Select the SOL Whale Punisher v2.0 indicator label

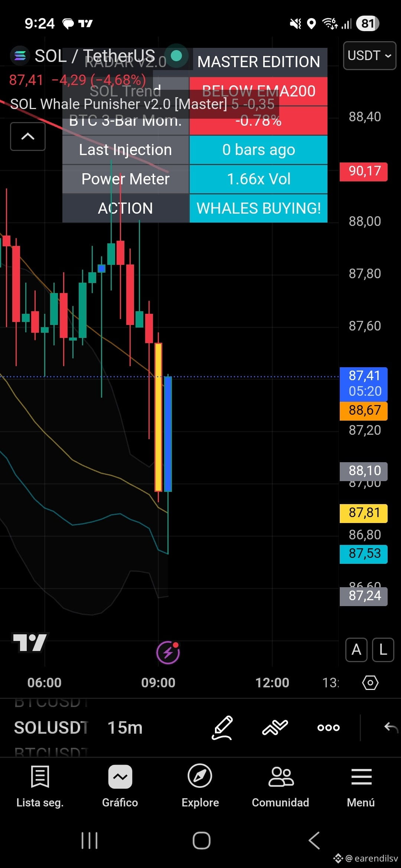(119, 104)
